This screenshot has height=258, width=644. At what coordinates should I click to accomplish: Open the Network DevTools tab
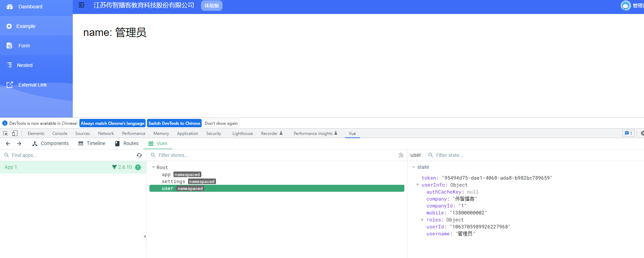[106, 134]
